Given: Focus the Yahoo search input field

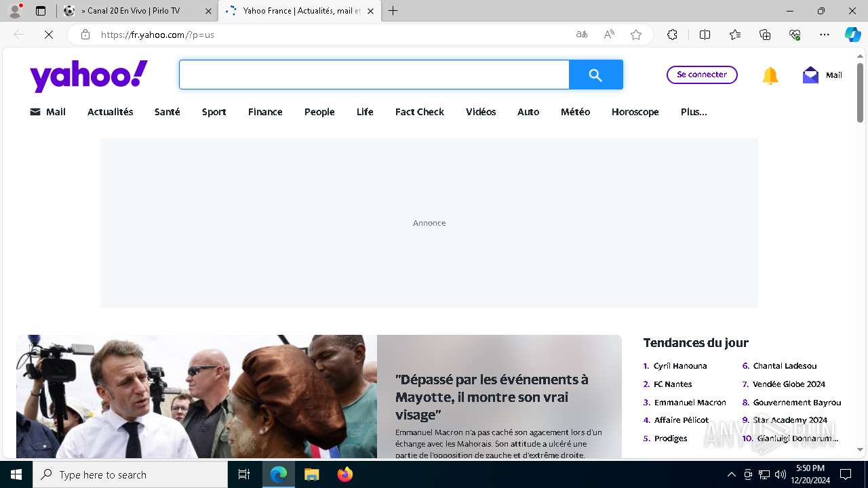Looking at the screenshot, I should pos(374,75).
